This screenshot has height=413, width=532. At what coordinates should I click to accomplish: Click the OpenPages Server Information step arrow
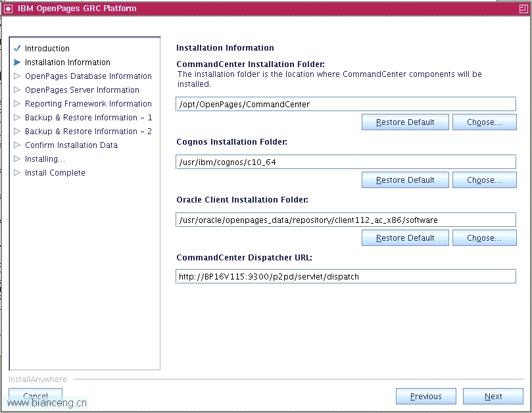[17, 90]
